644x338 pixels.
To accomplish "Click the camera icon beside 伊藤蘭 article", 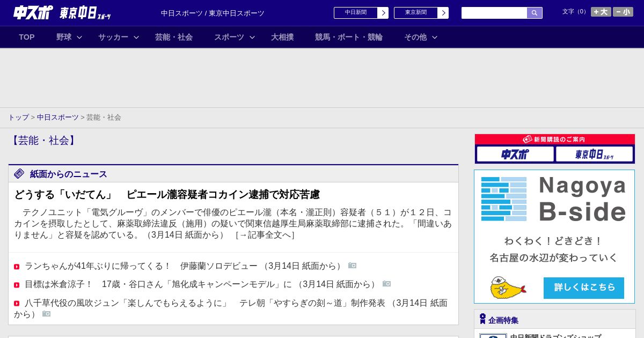I will [x=352, y=266].
